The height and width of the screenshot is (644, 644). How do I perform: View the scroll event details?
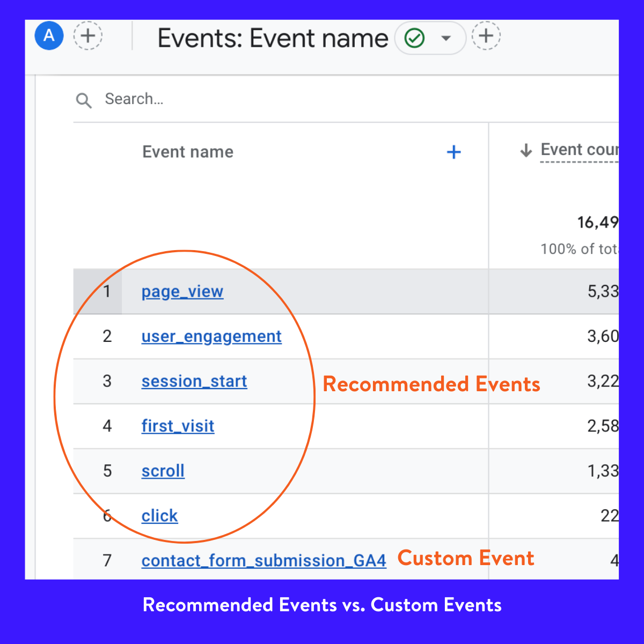163,471
